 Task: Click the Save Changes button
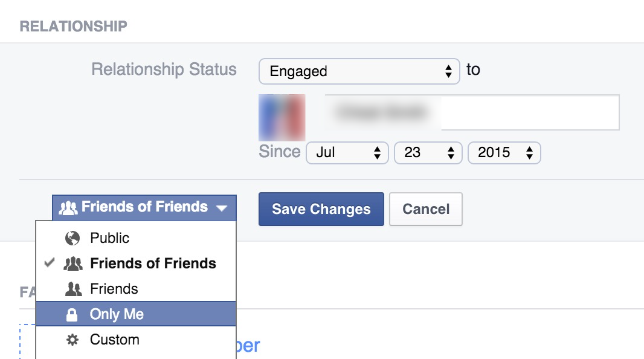click(321, 209)
